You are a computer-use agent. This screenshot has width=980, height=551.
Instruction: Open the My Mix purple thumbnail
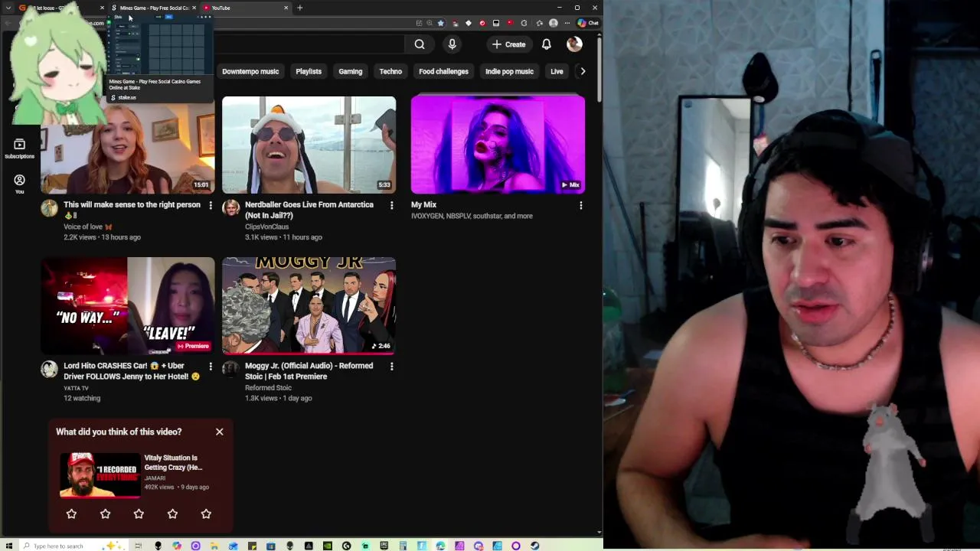pos(498,145)
